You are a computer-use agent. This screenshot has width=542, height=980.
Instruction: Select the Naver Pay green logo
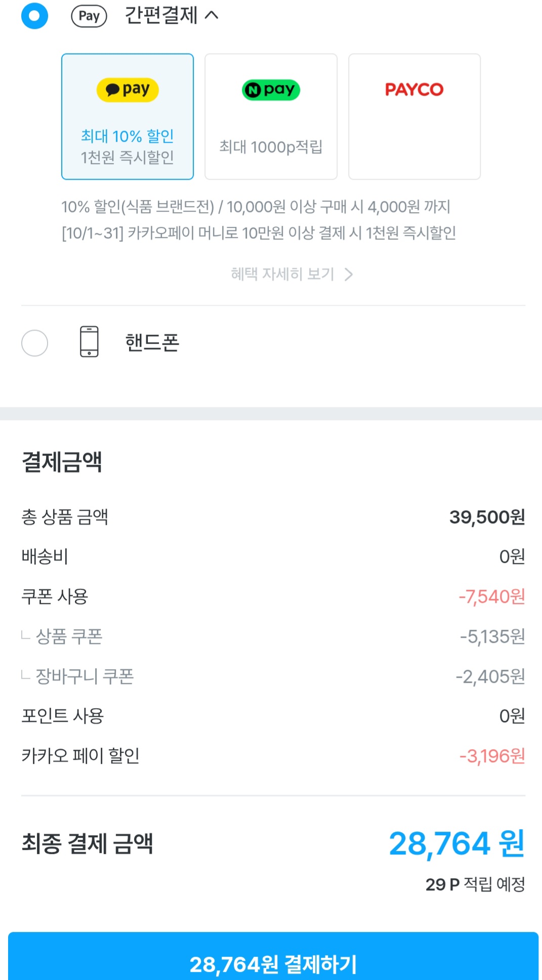tap(271, 90)
